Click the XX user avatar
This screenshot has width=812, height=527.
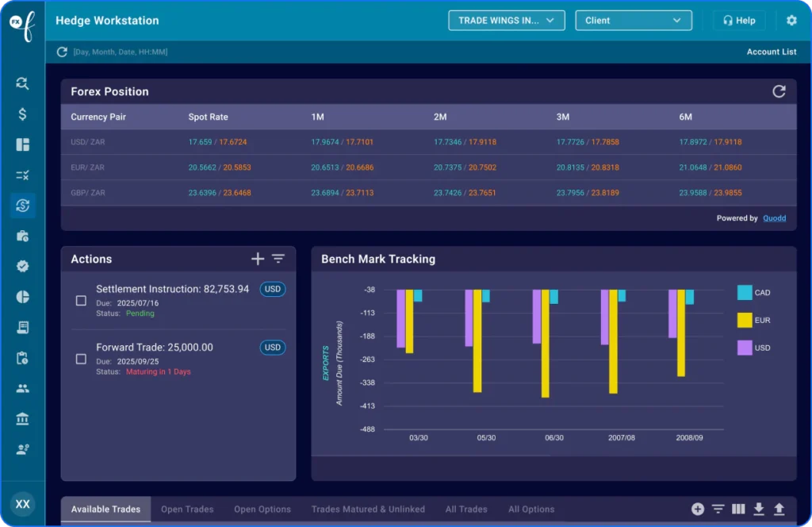tap(23, 504)
